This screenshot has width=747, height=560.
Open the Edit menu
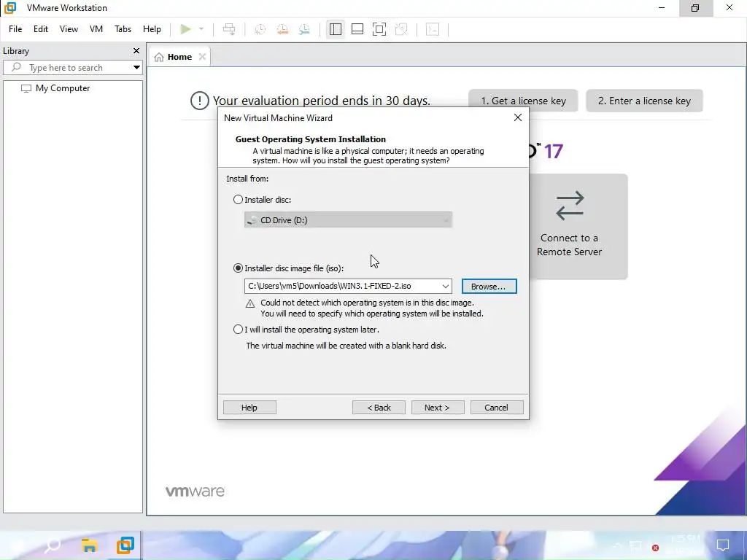pyautogui.click(x=41, y=29)
